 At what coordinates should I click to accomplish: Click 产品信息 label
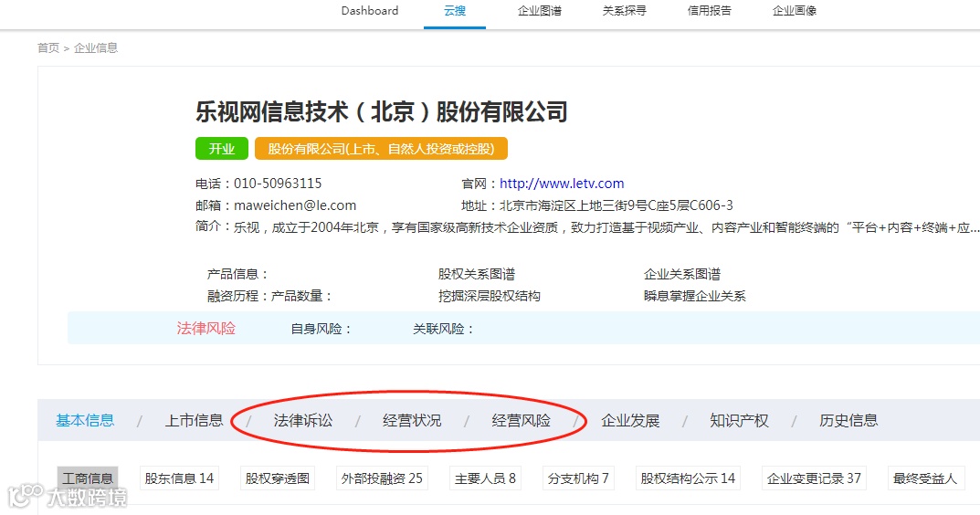[238, 274]
